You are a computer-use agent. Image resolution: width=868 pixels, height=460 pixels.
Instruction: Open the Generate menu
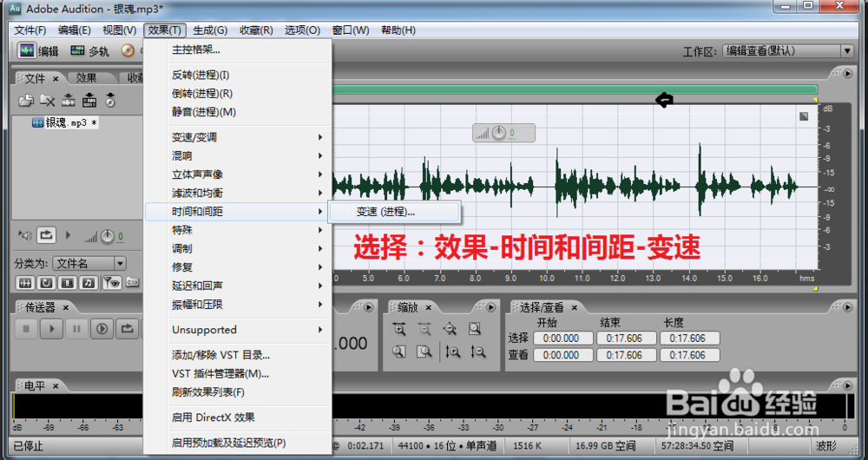(210, 30)
